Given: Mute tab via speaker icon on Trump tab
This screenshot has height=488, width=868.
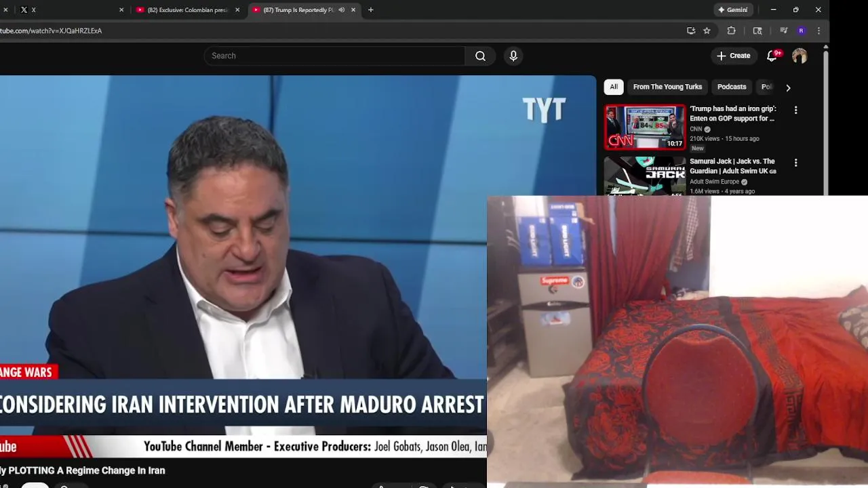Looking at the screenshot, I should click(341, 10).
